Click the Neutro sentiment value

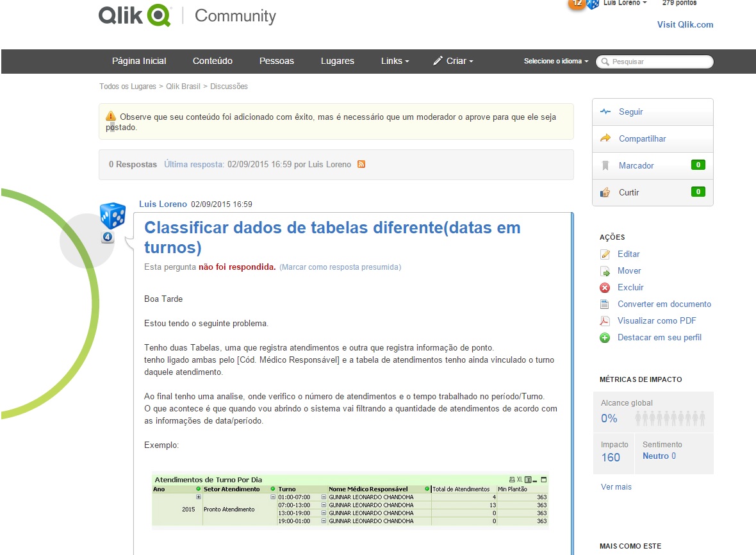(x=659, y=456)
